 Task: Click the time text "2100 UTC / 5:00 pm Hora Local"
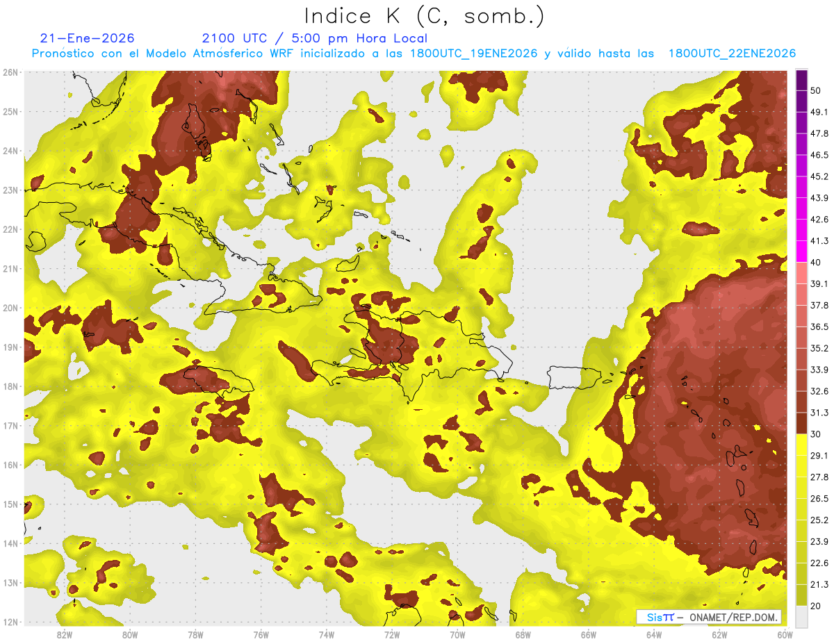click(x=314, y=38)
